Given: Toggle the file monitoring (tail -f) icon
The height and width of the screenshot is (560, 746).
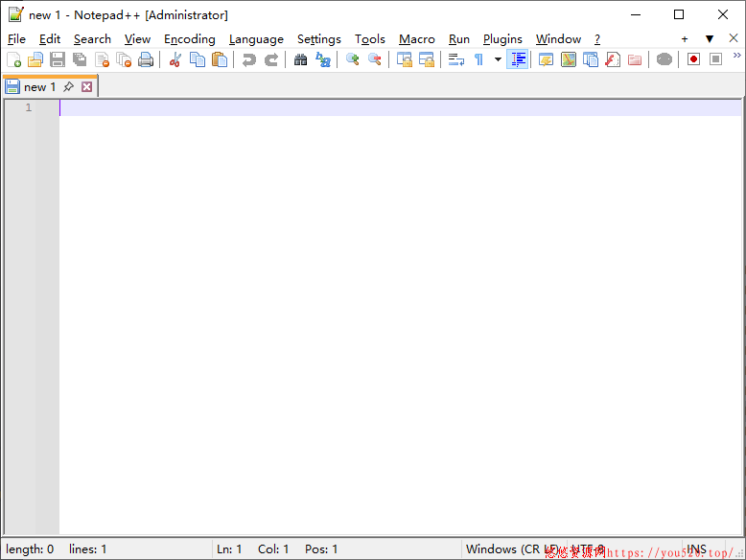Looking at the screenshot, I should pyautogui.click(x=664, y=60).
